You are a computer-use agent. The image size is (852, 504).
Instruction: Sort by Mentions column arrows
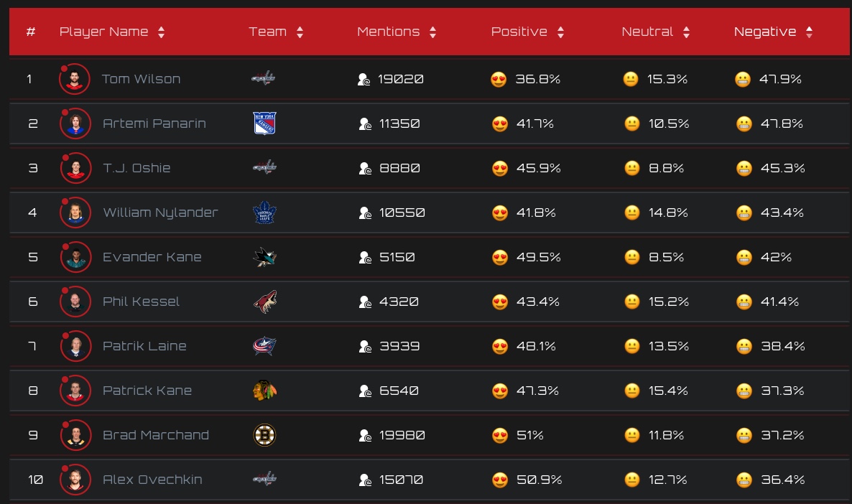pos(432,32)
